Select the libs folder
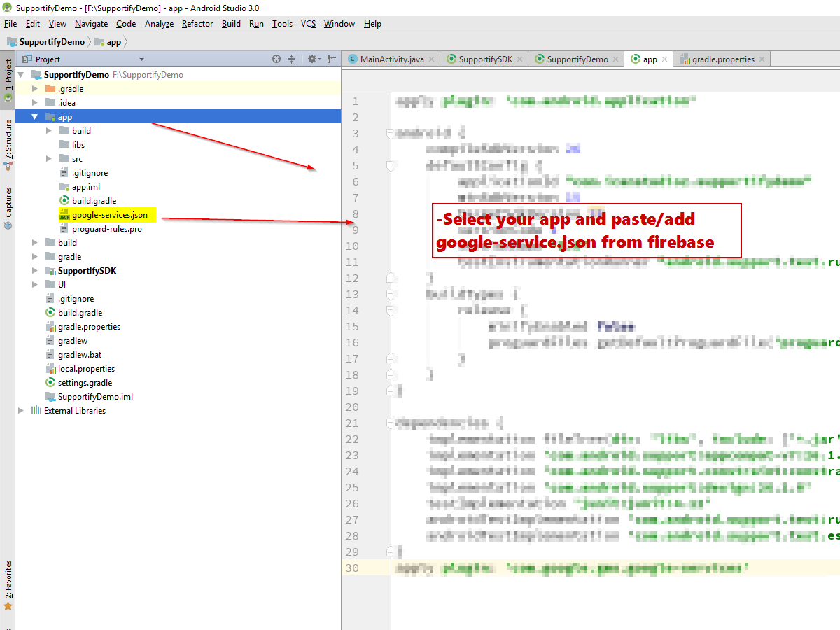This screenshot has height=630, width=840. (78, 145)
